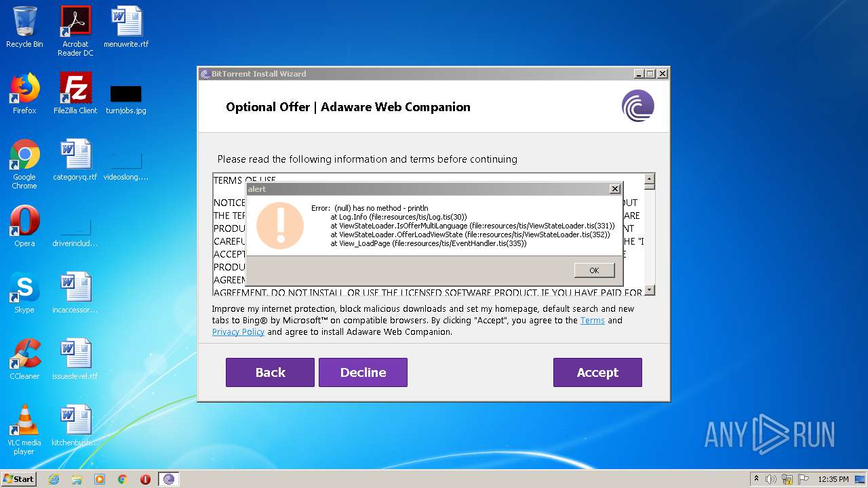This screenshot has width=868, height=488.
Task: Accept the Adaware Web Companion offer
Action: click(597, 372)
